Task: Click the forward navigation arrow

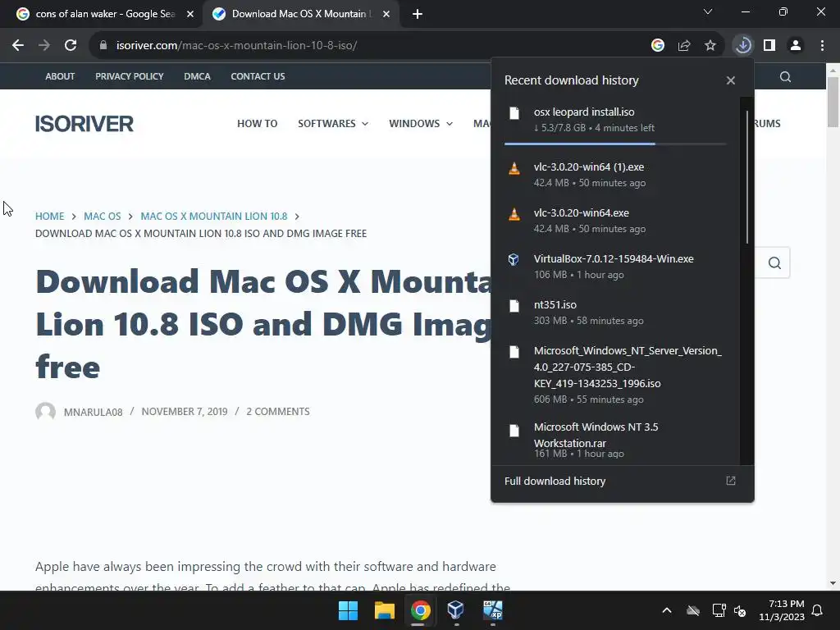Action: tap(44, 46)
